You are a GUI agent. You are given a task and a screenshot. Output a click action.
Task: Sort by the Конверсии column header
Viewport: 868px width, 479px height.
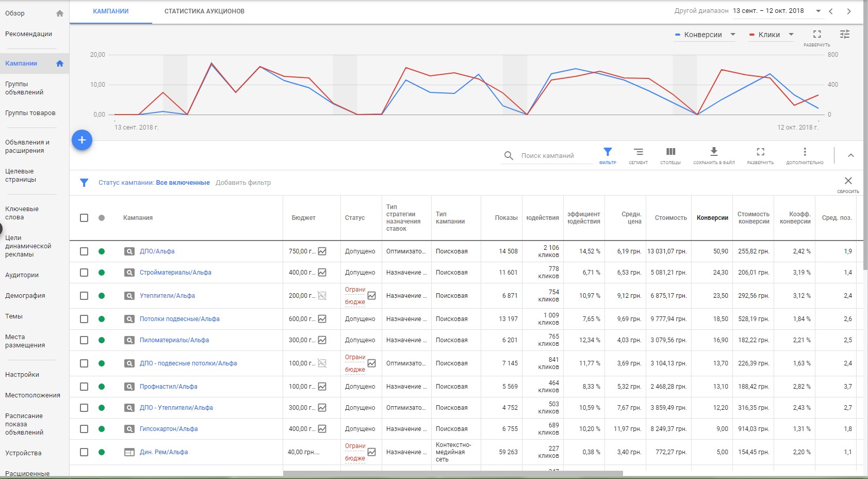[x=712, y=218]
